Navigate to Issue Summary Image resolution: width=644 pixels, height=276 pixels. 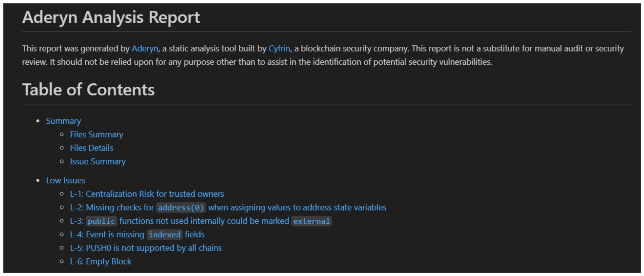(x=98, y=162)
